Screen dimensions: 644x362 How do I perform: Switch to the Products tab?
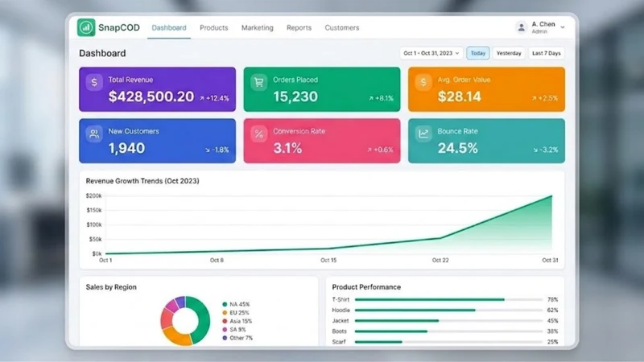click(213, 28)
